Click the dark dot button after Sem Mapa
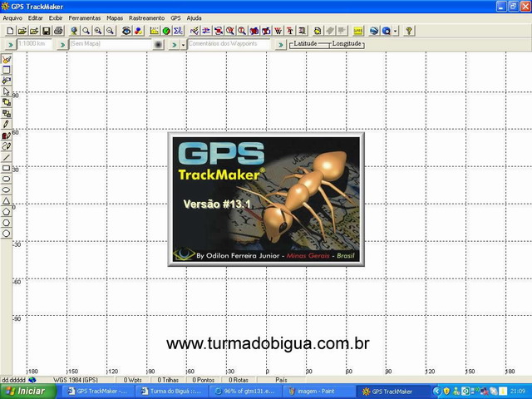Image resolution: width=532 pixels, height=399 pixels. pyautogui.click(x=158, y=44)
